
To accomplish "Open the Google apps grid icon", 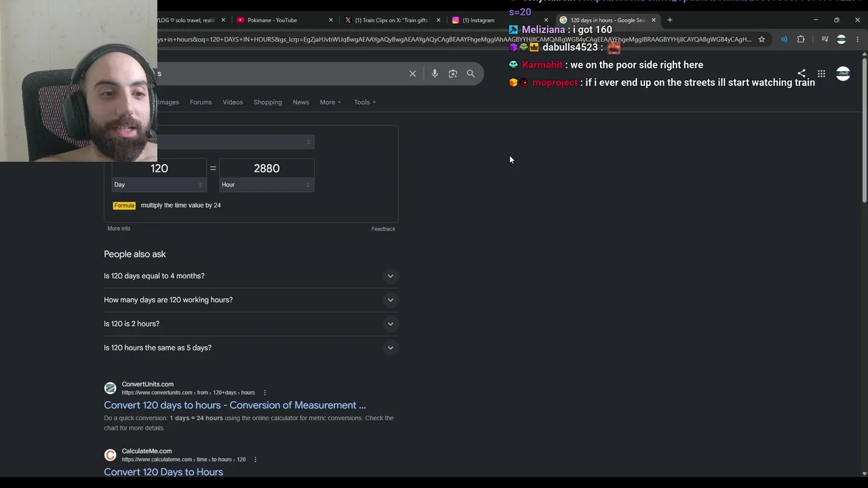I will (x=821, y=73).
